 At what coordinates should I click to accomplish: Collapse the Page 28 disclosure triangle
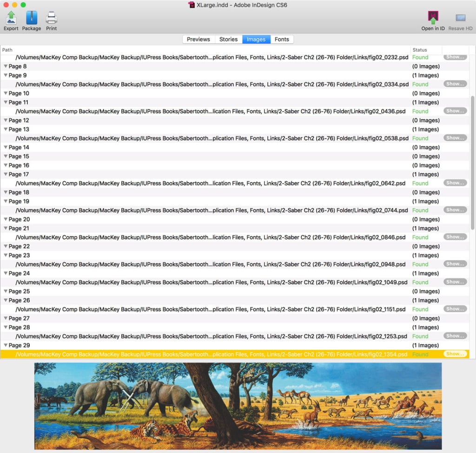6,327
